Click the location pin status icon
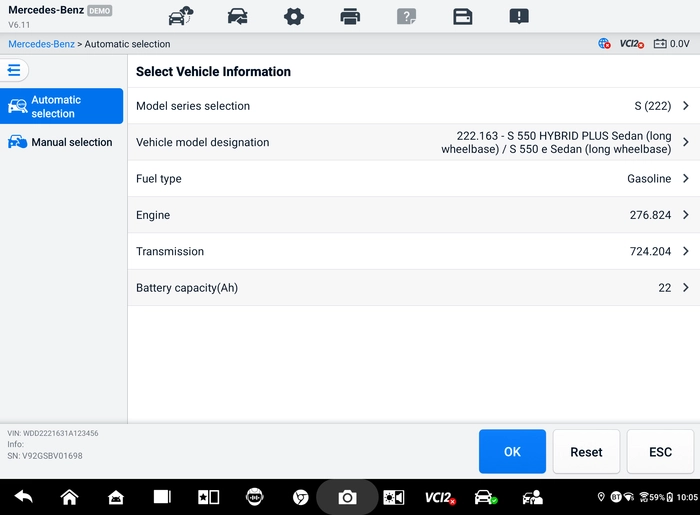Screen dimensions: 700x515 pos(601,497)
